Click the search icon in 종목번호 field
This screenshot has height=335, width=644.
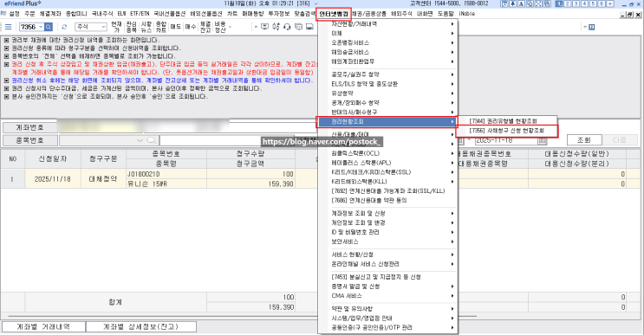151,140
